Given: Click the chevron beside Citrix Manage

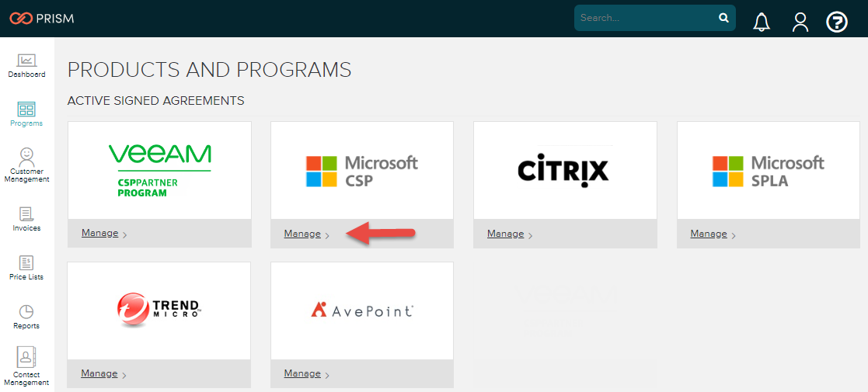Looking at the screenshot, I should 530,235.
